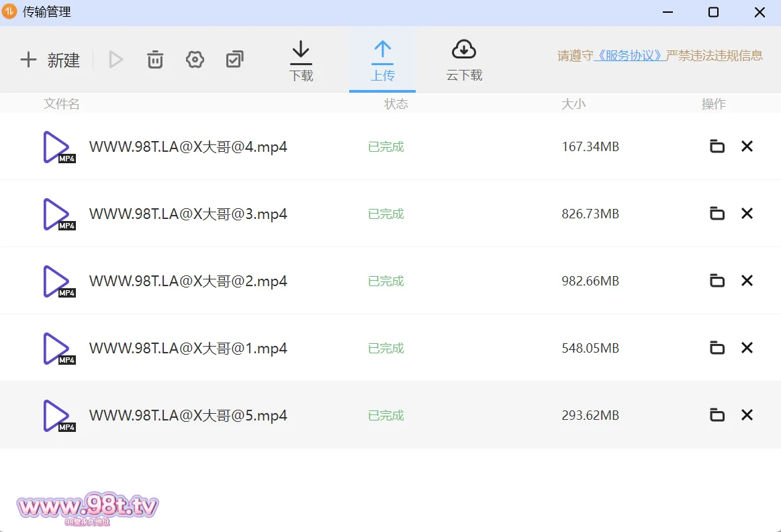The image size is (781, 532).
Task: Click the New (新建) button
Action: (50, 60)
